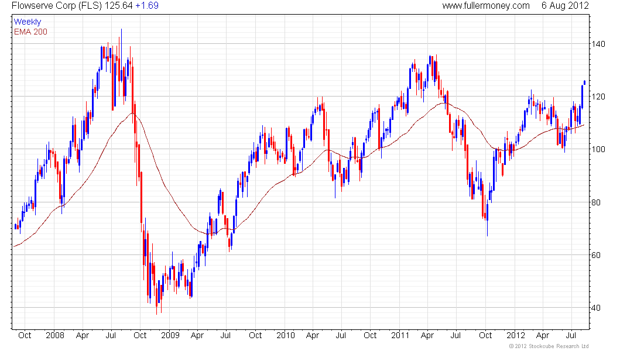Viewport: 644px width, 351px height.
Task: Click the '2010' date axis label
Action: [286, 335]
